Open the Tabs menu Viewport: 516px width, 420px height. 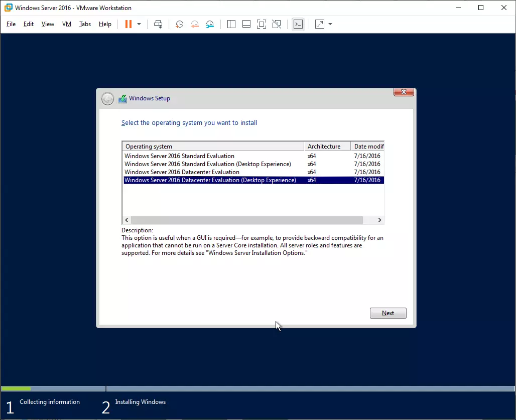pyautogui.click(x=85, y=24)
